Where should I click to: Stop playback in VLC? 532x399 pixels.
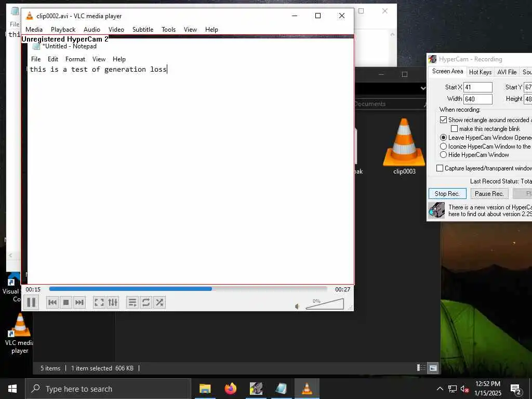pyautogui.click(x=66, y=302)
